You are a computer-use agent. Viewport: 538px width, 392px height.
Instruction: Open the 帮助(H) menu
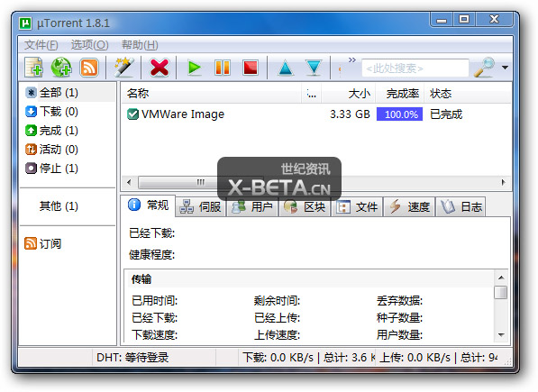point(140,44)
